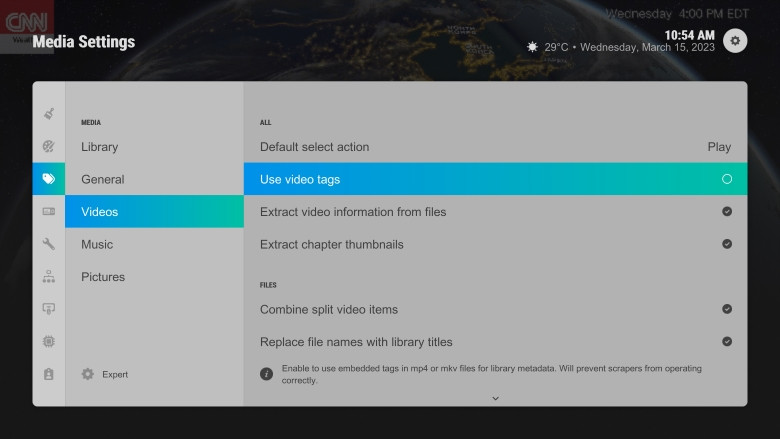Select the media tags icon in sidebar

tap(49, 179)
